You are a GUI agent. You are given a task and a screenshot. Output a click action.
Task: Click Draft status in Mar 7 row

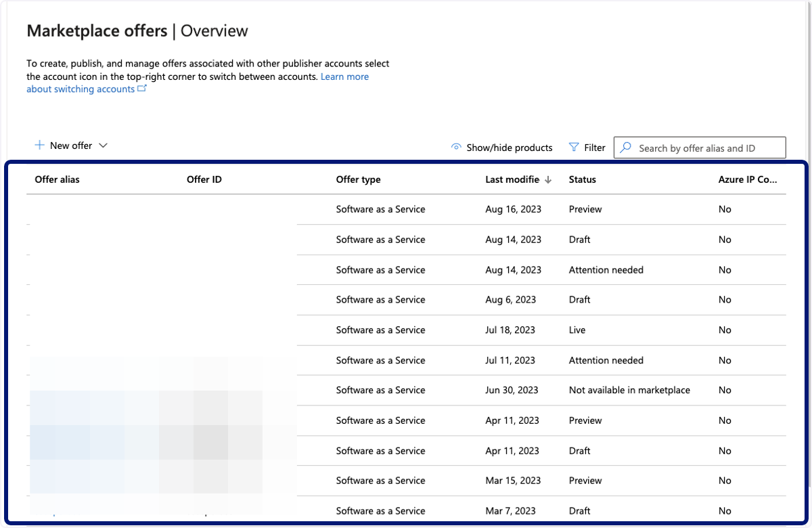click(x=580, y=510)
